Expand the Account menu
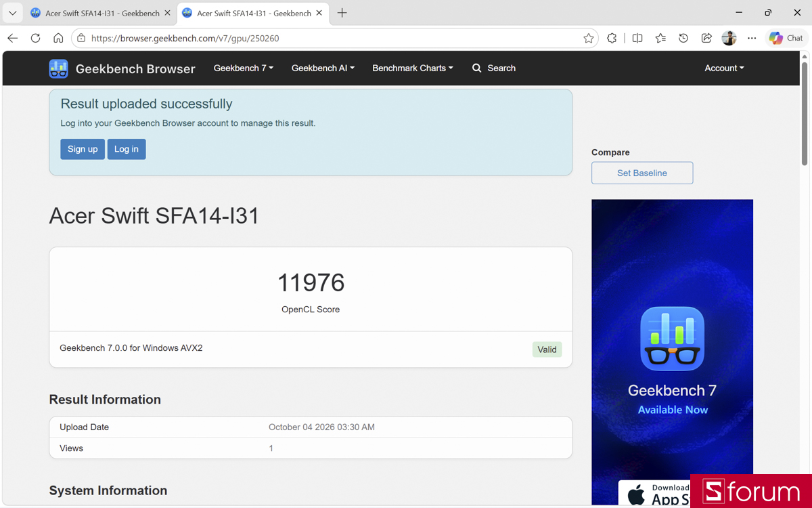The width and height of the screenshot is (812, 508). [x=724, y=68]
